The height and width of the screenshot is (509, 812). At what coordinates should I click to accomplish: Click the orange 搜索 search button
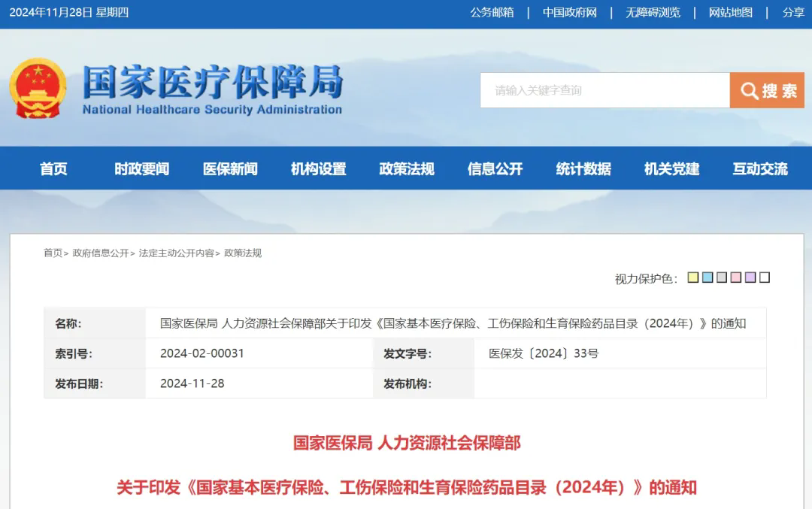tap(767, 90)
